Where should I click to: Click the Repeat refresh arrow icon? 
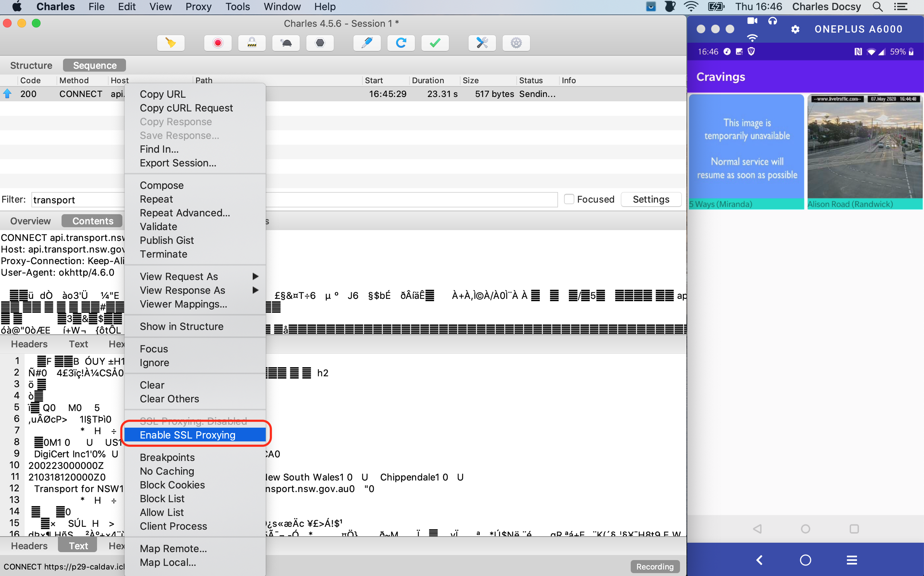[400, 43]
